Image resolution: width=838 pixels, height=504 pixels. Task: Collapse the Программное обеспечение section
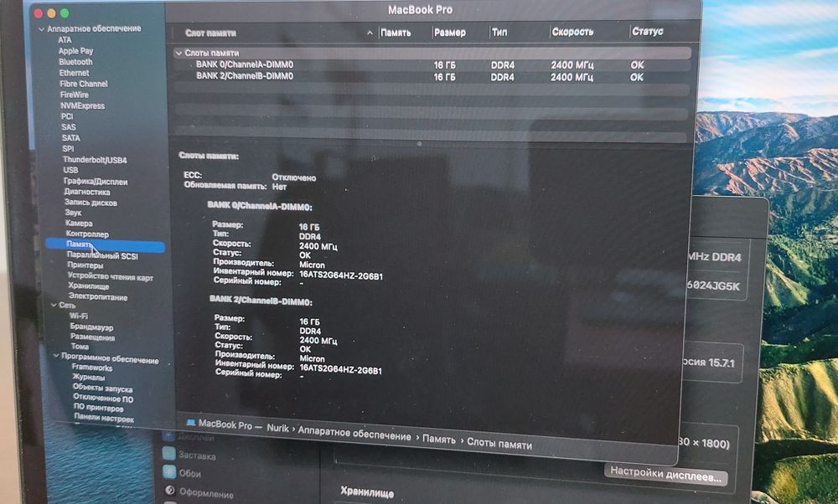[56, 356]
